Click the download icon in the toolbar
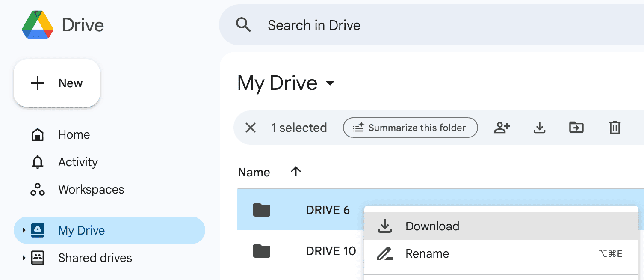 tap(539, 128)
